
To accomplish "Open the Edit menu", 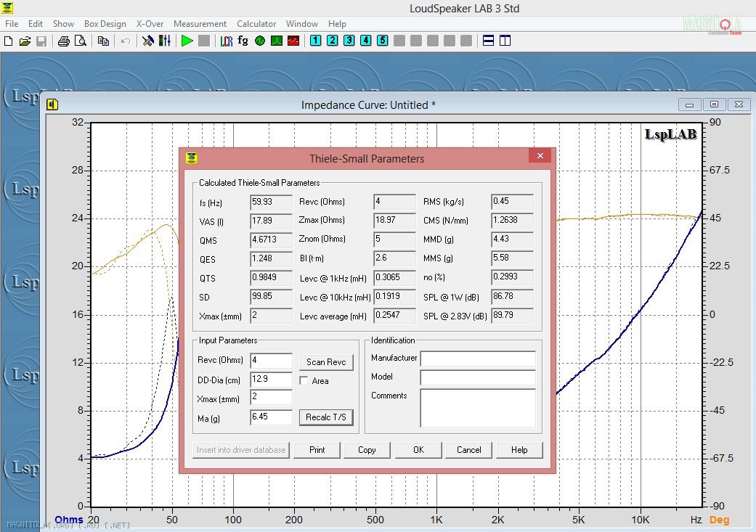I will click(36, 24).
